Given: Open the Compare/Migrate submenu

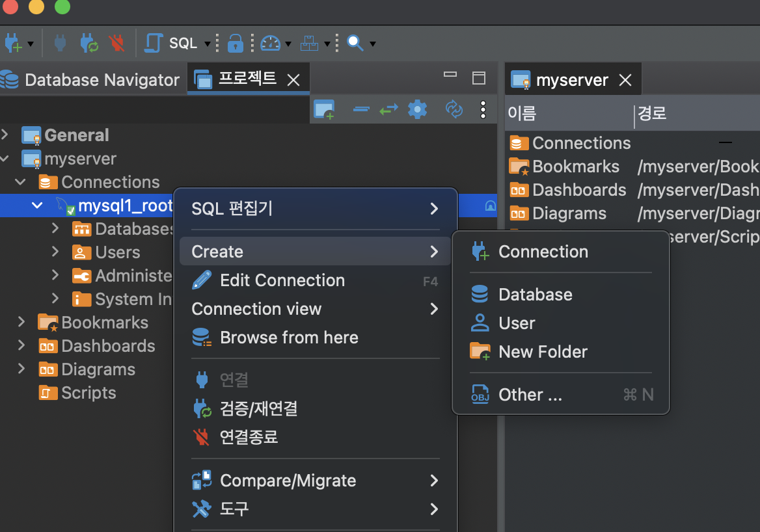Looking at the screenshot, I should [x=315, y=481].
